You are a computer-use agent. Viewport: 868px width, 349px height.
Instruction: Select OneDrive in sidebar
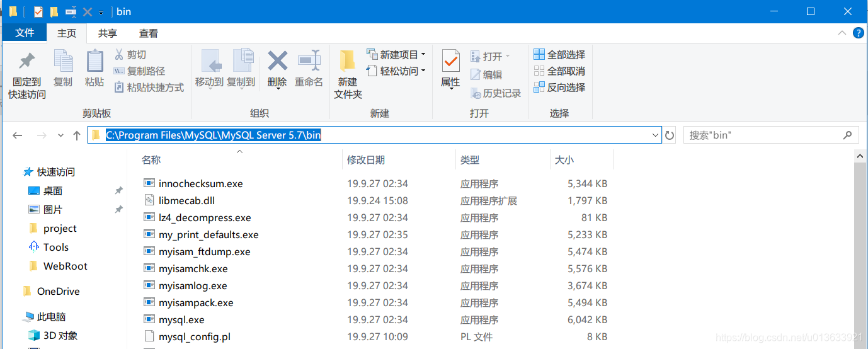point(51,291)
